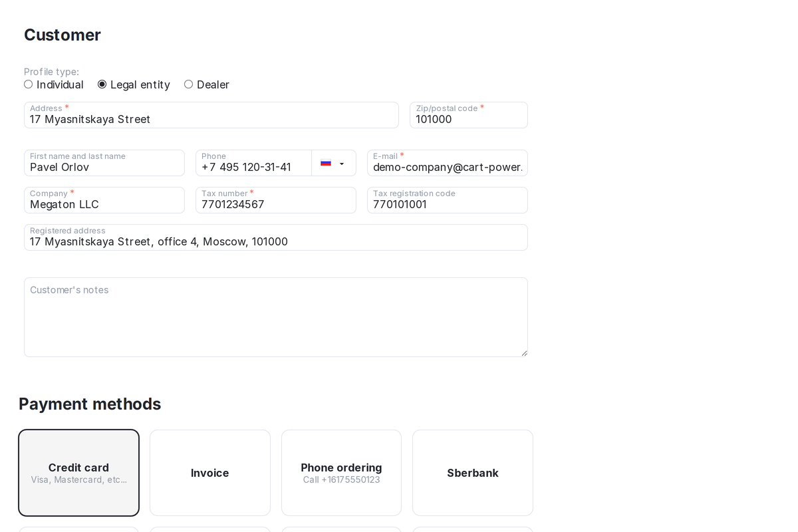
Task: Select the Individual profile type
Action: (x=28, y=84)
